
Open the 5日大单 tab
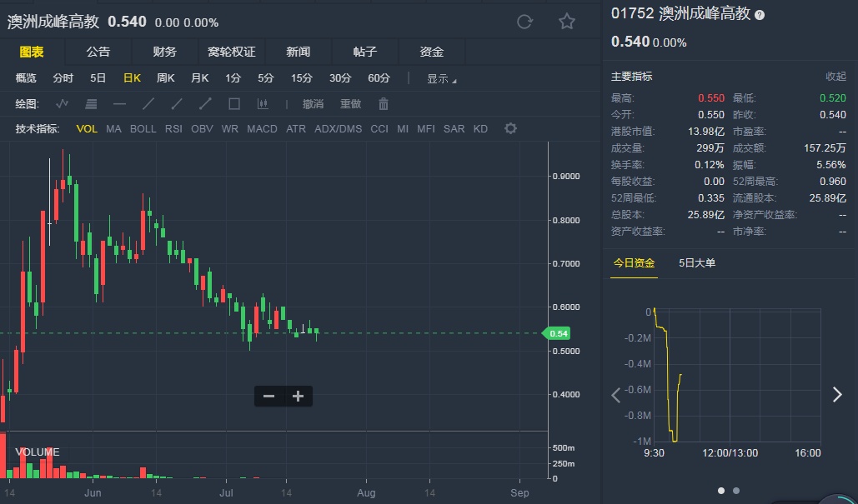pos(697,263)
